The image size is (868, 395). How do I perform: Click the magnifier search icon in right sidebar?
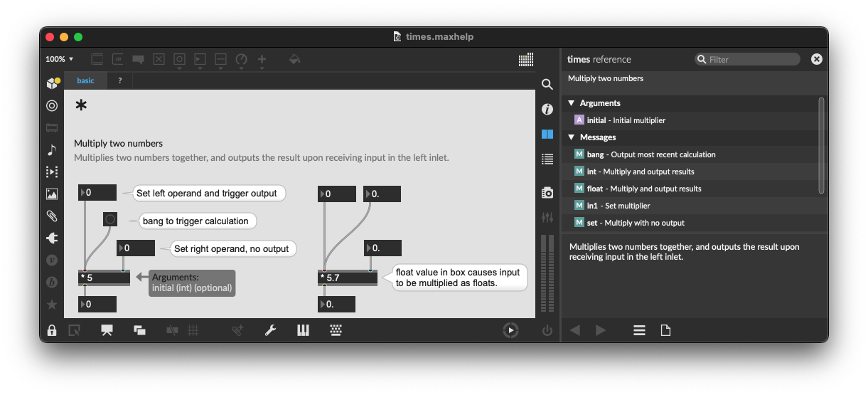pyautogui.click(x=547, y=85)
